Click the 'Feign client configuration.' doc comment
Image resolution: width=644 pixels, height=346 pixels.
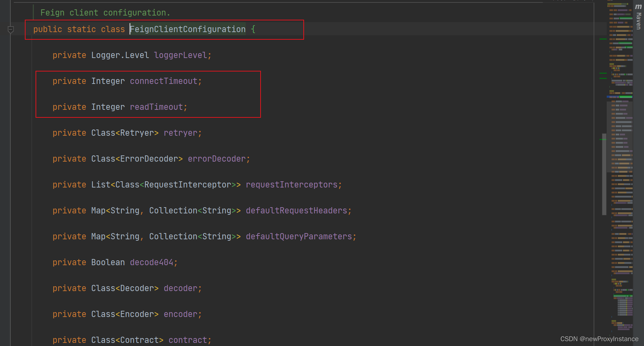[105, 13]
